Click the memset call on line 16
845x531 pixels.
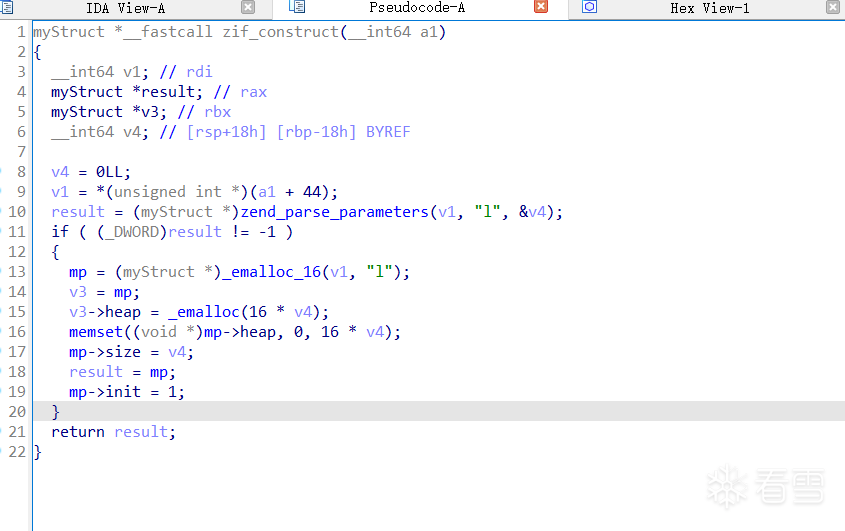click(96, 332)
